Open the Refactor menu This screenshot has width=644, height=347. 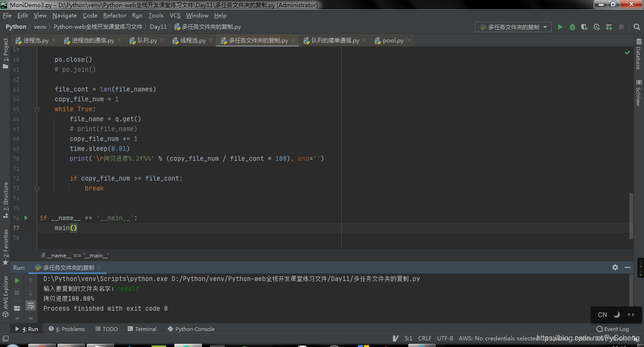pos(115,16)
